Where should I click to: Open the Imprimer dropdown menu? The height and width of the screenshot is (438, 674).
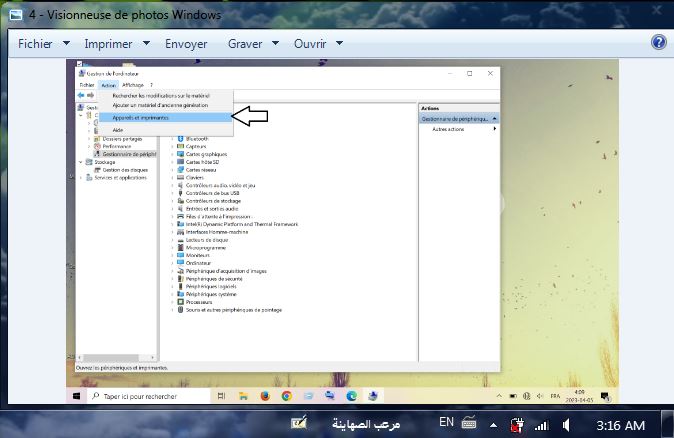117,44
